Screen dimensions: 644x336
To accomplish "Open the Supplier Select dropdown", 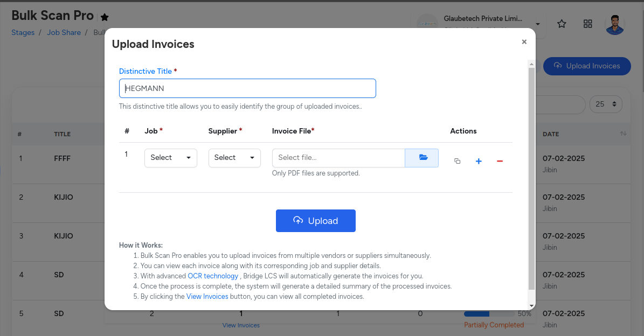I will coord(234,158).
